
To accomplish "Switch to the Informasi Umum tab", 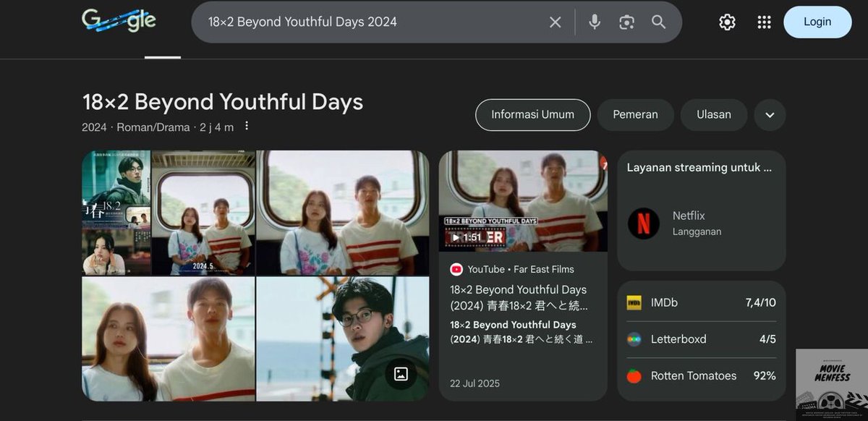I will click(532, 114).
